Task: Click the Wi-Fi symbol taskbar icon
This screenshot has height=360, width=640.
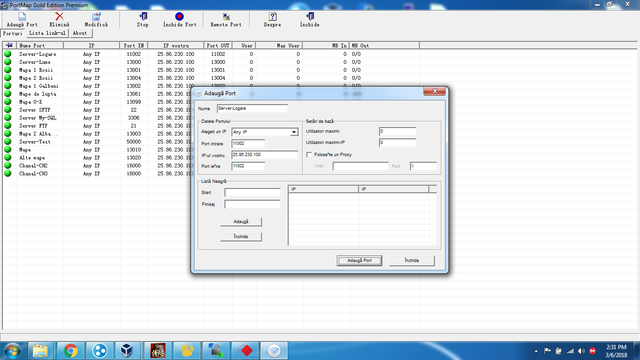Action: (x=274, y=351)
